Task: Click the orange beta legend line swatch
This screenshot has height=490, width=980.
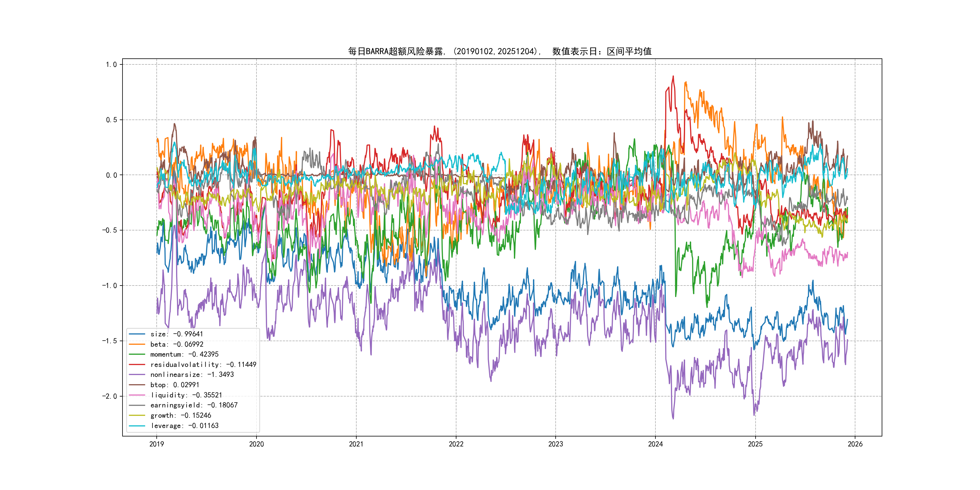Action: coord(137,344)
